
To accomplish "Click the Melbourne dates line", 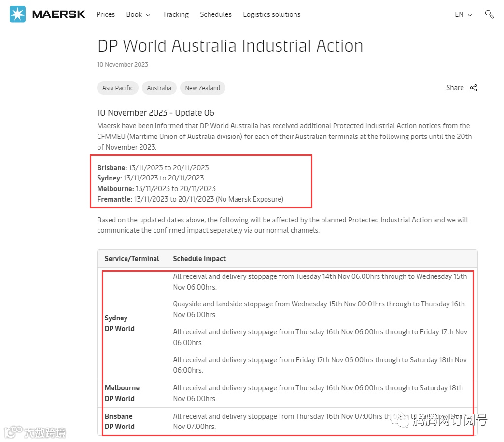I will pyautogui.click(x=156, y=189).
